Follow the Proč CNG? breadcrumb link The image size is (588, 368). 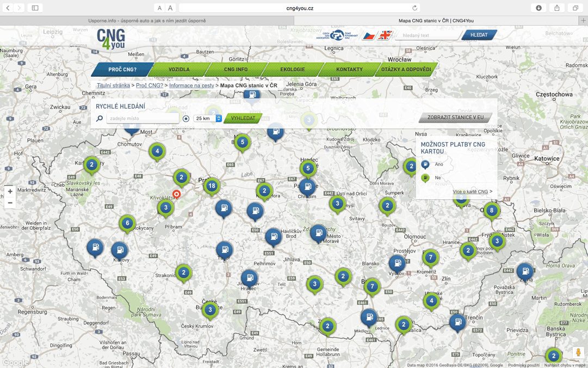pos(150,85)
